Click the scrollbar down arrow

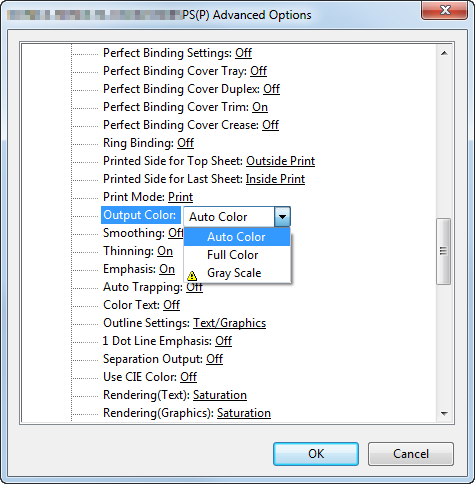point(444,414)
